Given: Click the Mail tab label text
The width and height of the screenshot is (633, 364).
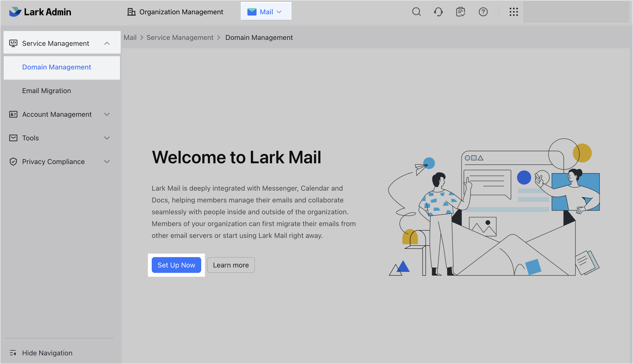Looking at the screenshot, I should point(266,12).
